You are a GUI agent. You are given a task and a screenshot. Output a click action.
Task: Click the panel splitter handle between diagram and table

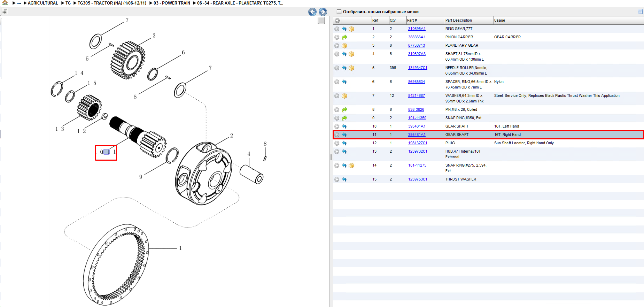[x=331, y=157]
